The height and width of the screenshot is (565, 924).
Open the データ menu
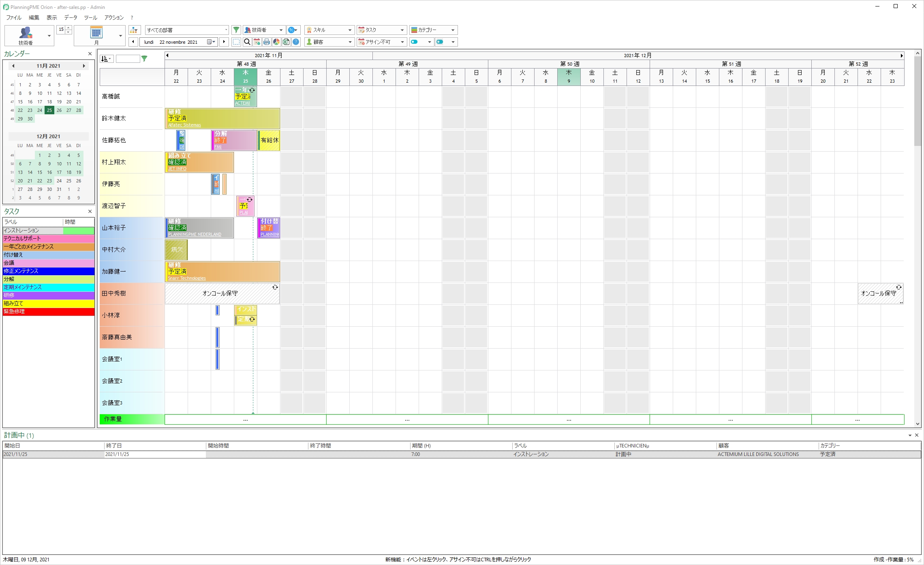[x=71, y=17]
